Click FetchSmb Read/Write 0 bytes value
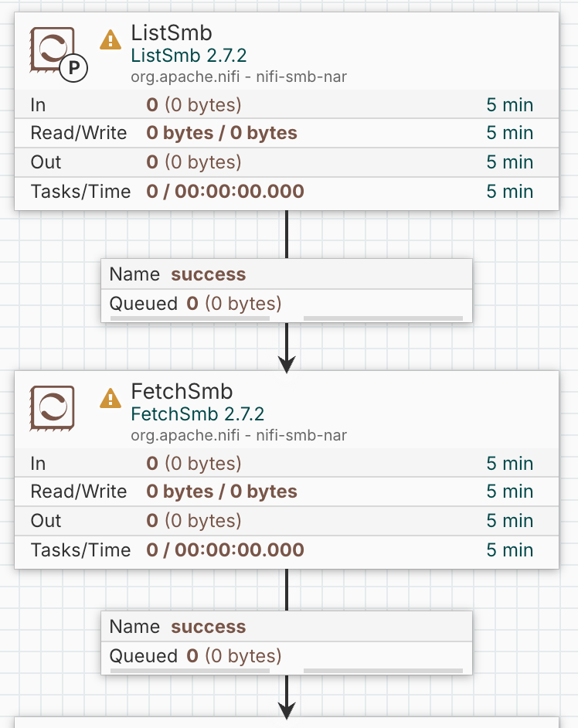578x728 pixels. [x=222, y=492]
